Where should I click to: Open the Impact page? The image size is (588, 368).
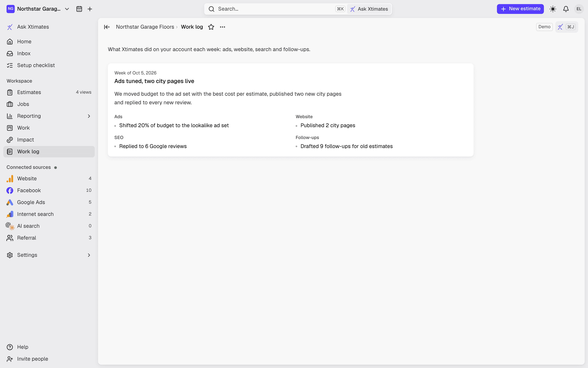pyautogui.click(x=49, y=140)
